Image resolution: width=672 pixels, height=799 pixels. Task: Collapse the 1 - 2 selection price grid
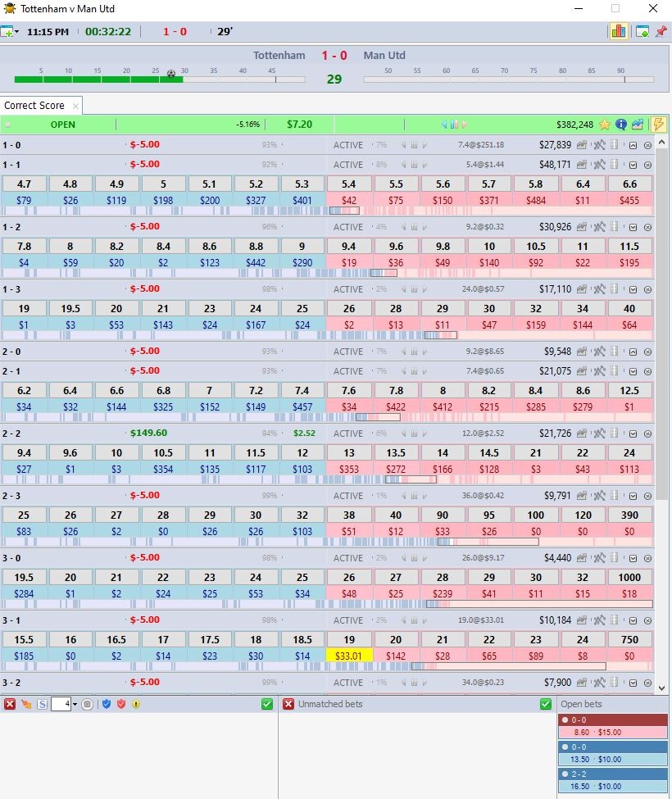pyautogui.click(x=633, y=227)
